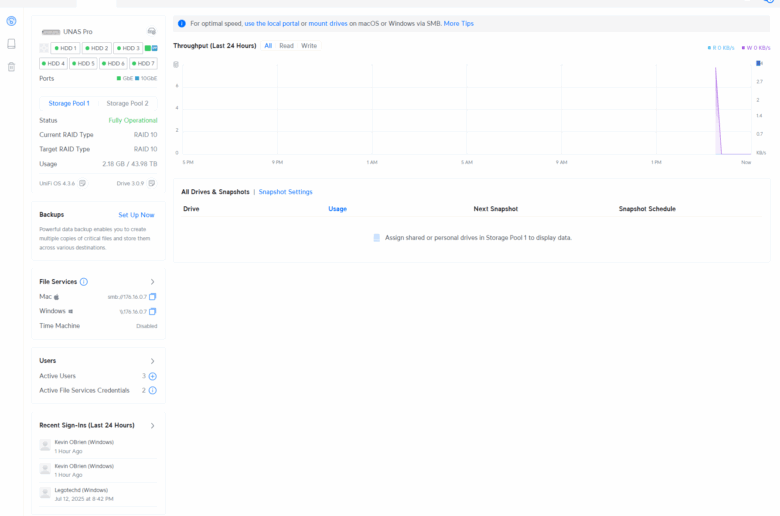Open Snapshot Settings link

click(285, 191)
